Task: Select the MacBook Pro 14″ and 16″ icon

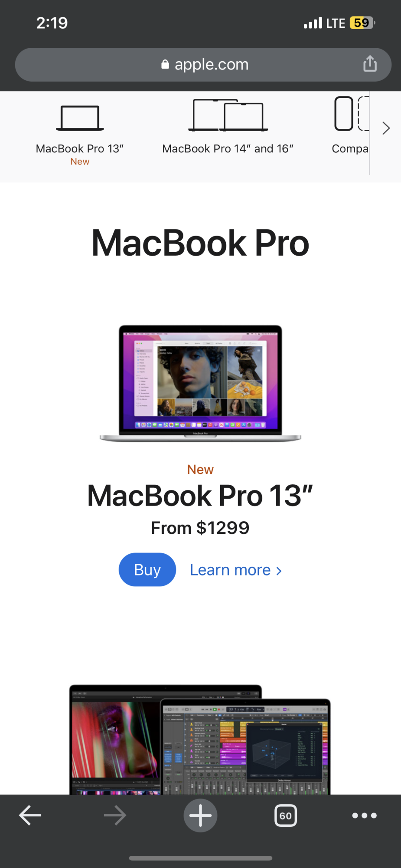Action: [x=228, y=115]
